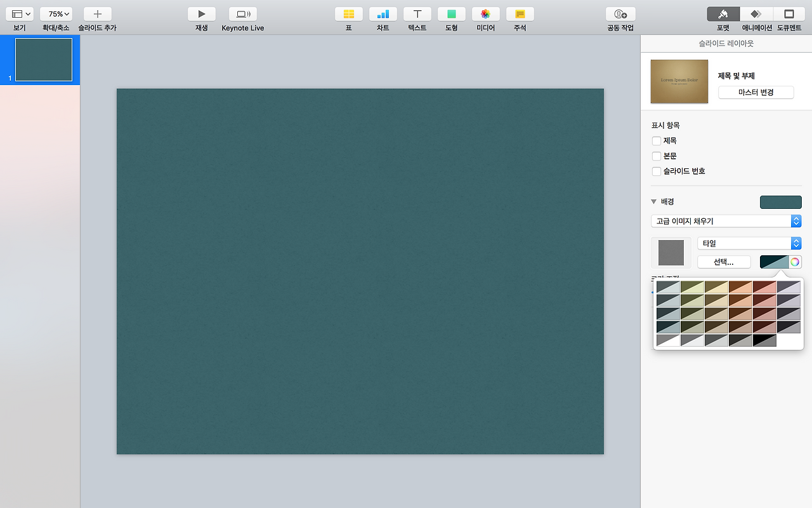Add a new slide with the plus button
This screenshot has height=508, width=812.
(98, 14)
